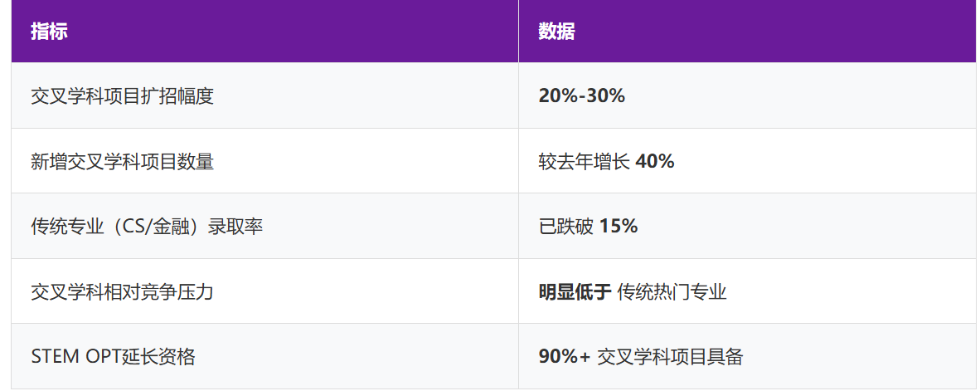Select the 交叉学科相对竞争压力 row label

point(122,291)
